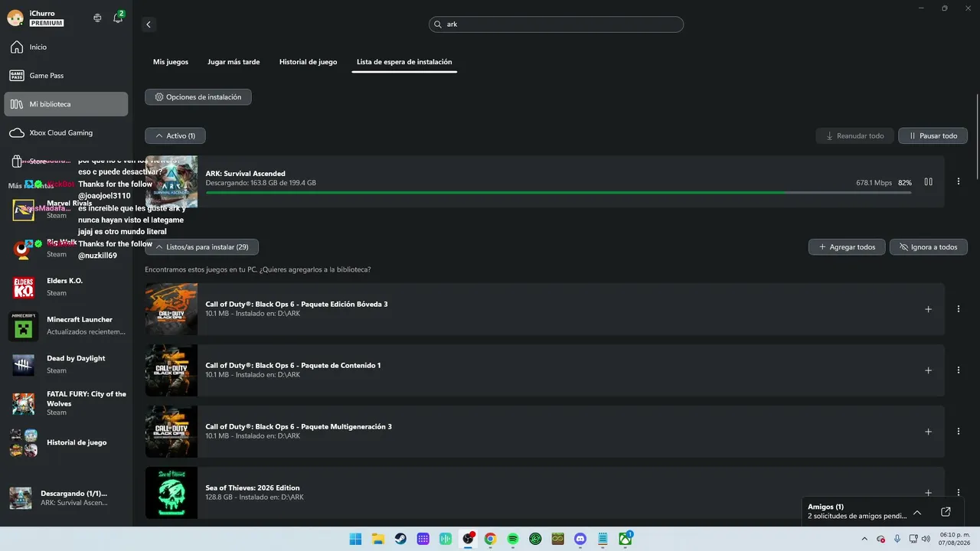Click the microphone icon in system tray

(897, 539)
